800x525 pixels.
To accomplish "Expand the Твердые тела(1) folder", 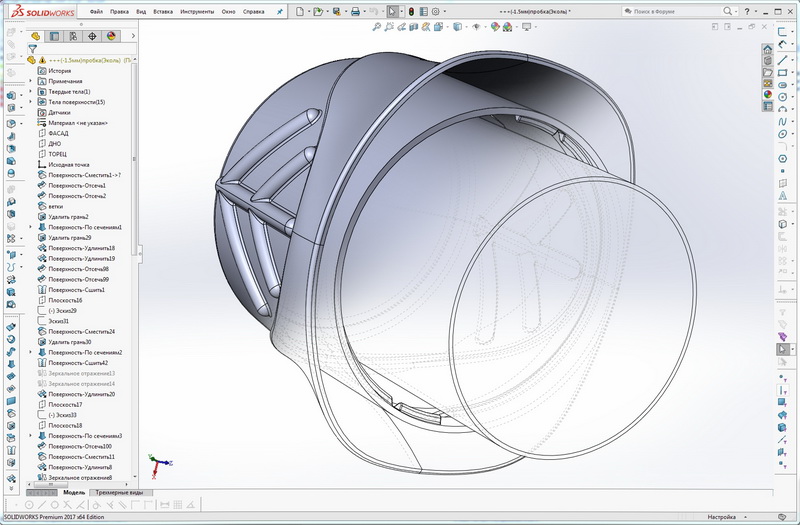I will click(31, 91).
